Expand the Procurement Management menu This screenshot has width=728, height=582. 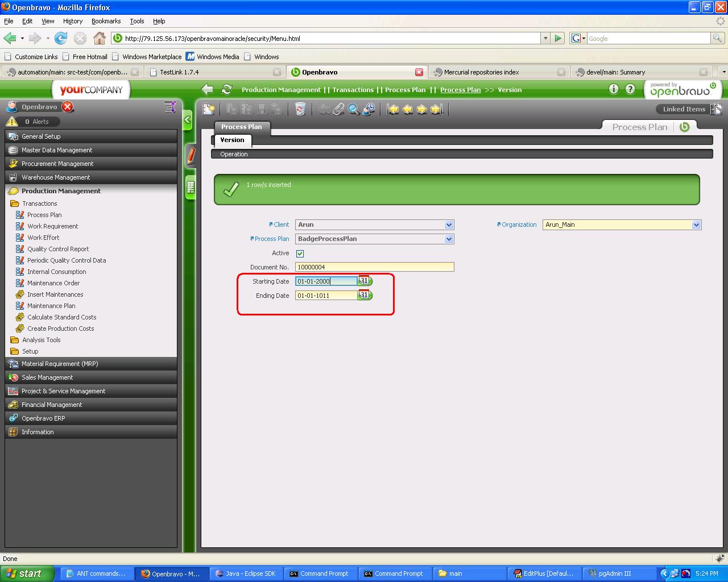click(x=91, y=164)
